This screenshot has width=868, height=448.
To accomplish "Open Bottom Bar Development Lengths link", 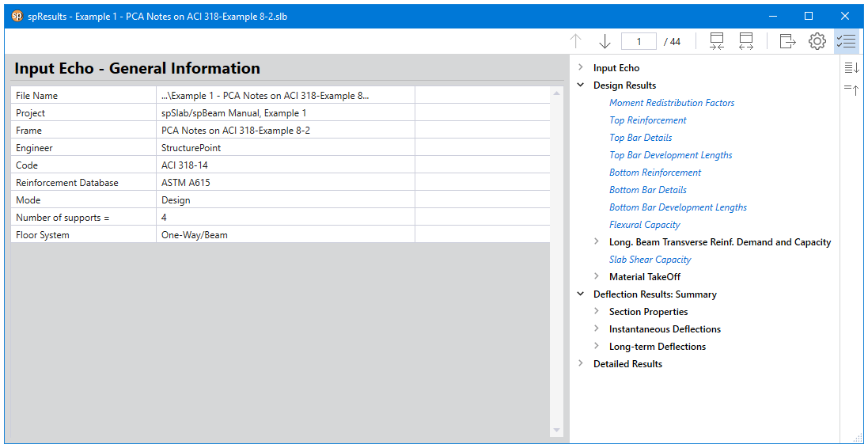I will (x=678, y=207).
